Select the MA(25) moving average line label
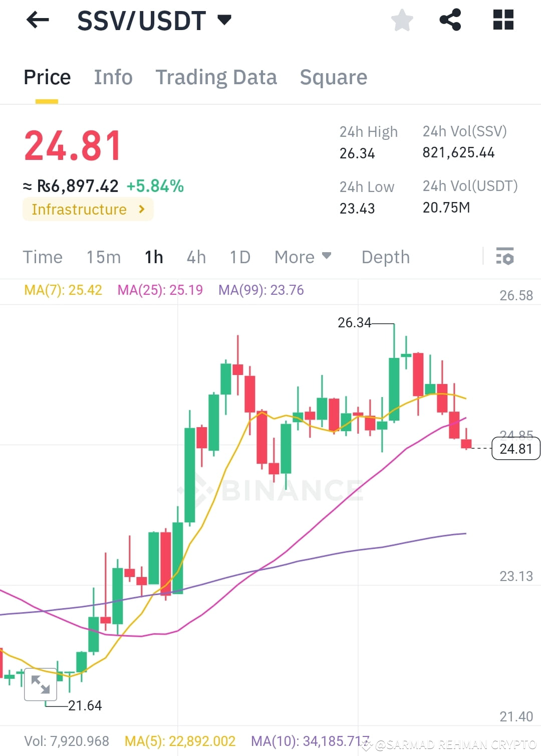 pos(160,290)
